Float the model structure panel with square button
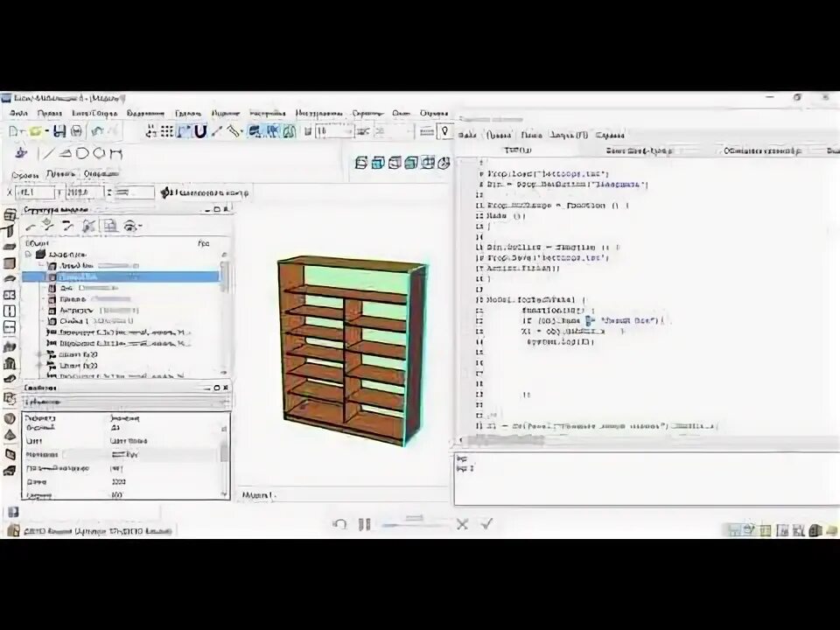 [x=217, y=209]
